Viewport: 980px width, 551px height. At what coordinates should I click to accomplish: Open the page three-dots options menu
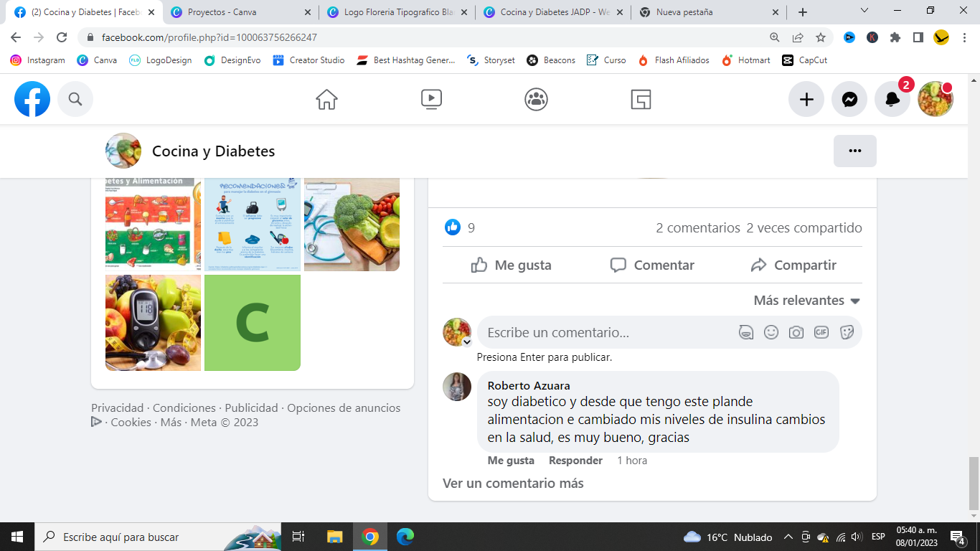click(854, 151)
